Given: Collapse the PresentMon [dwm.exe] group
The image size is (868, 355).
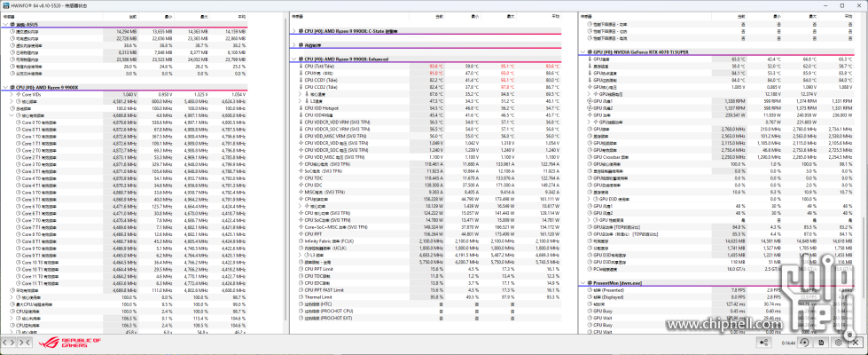Looking at the screenshot, I should point(583,282).
